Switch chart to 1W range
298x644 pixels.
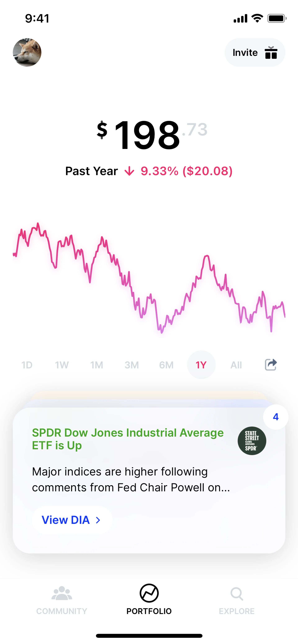coord(62,365)
